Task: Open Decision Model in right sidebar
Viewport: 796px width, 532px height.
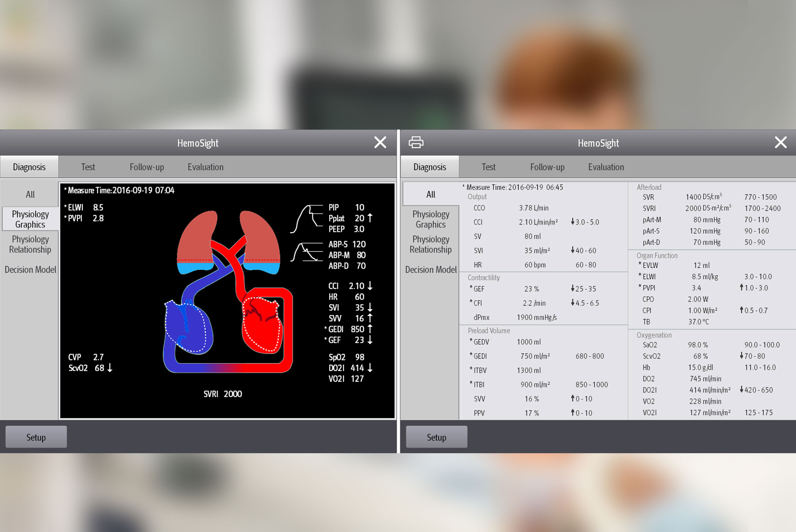Action: 431,270
